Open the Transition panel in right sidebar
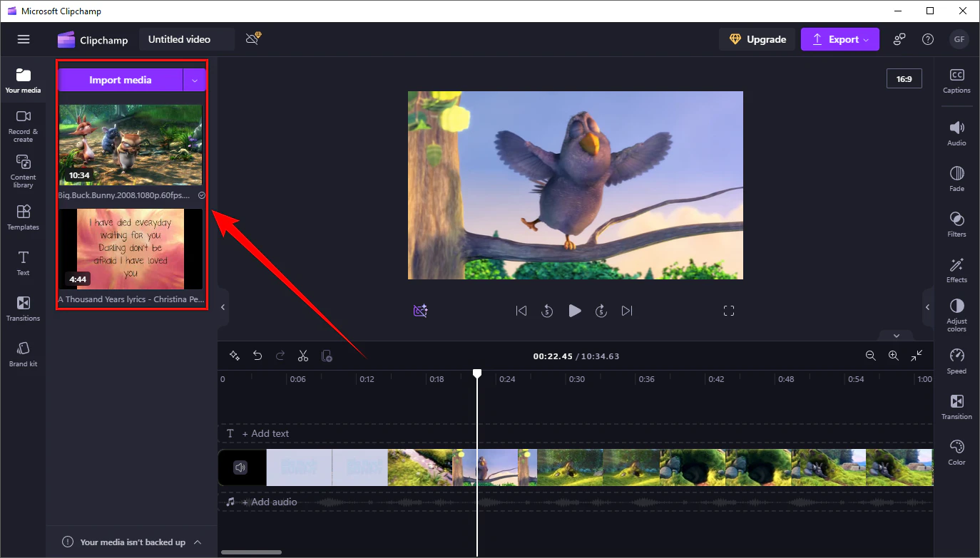Screen dimensions: 980x558 pyautogui.click(x=956, y=407)
